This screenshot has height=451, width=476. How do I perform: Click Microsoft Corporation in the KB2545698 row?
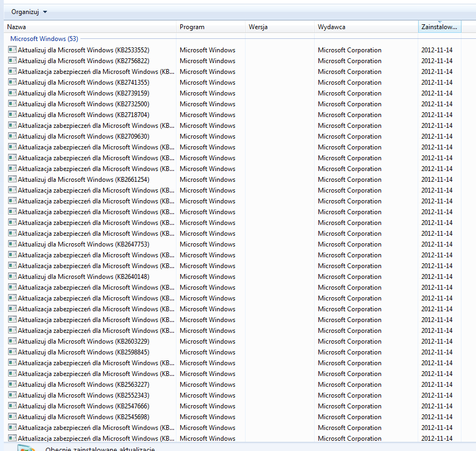pos(349,417)
